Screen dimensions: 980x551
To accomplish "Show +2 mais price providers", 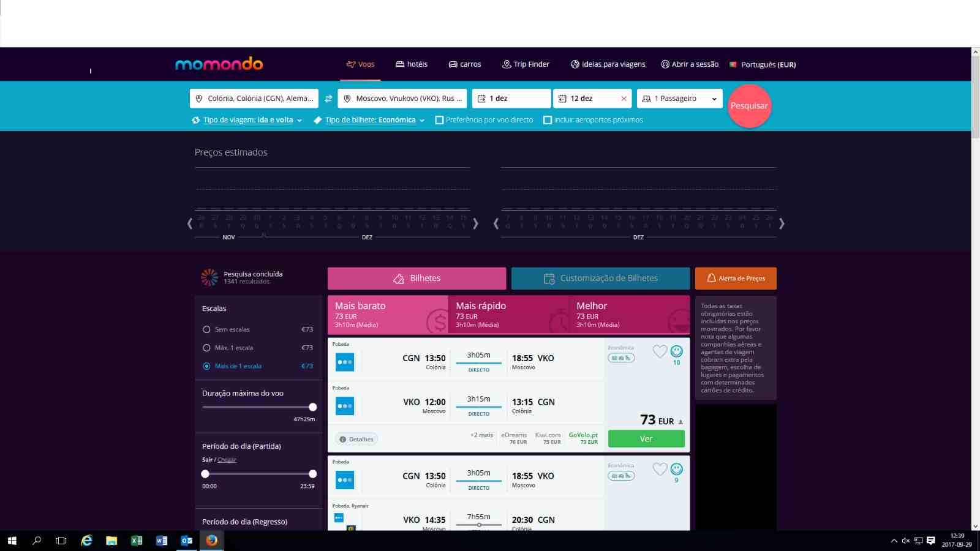I will (481, 435).
